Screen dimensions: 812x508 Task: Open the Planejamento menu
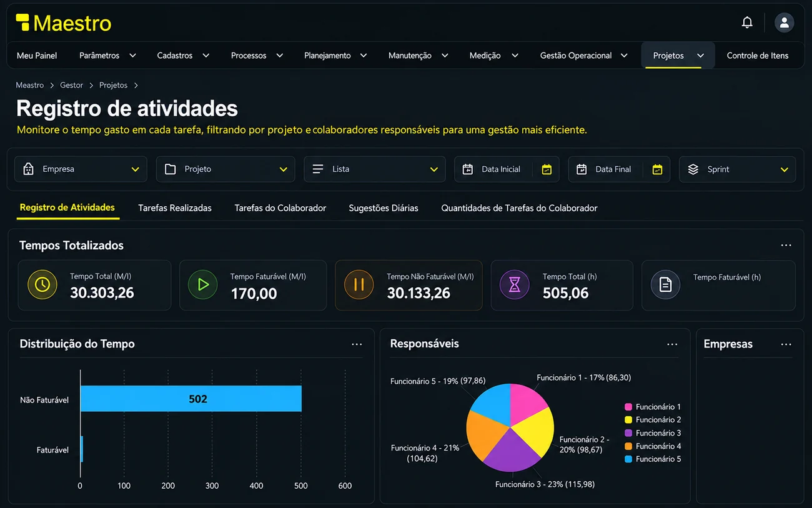(x=335, y=56)
